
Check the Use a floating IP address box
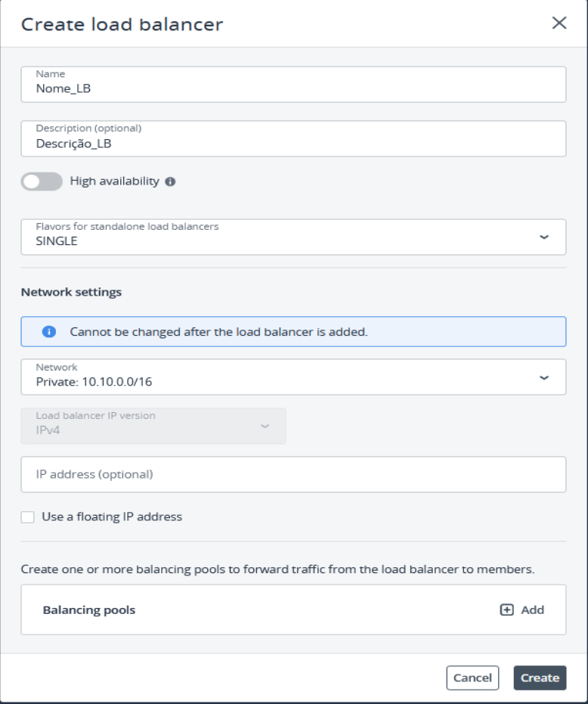[28, 516]
